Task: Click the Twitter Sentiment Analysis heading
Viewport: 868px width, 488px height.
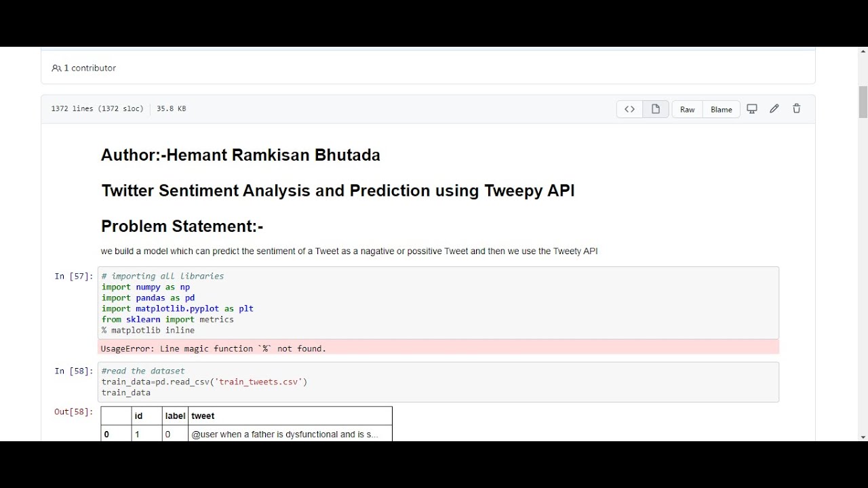Action: pyautogui.click(x=338, y=190)
